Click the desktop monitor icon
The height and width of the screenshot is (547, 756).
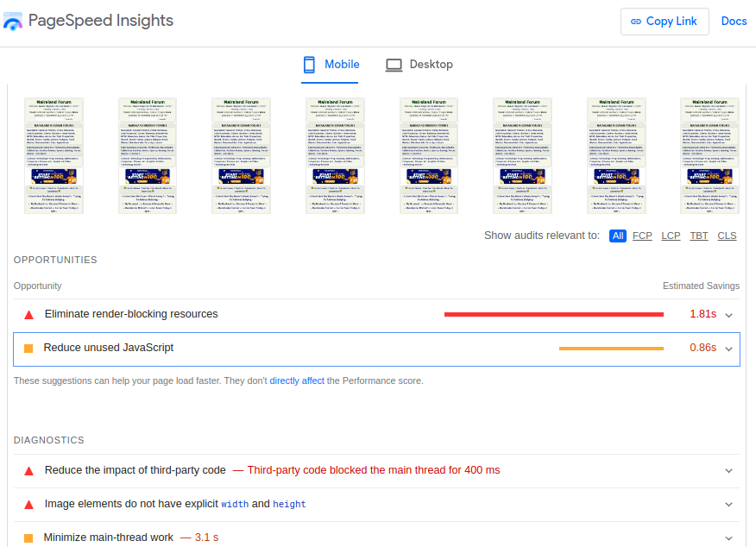(x=394, y=65)
